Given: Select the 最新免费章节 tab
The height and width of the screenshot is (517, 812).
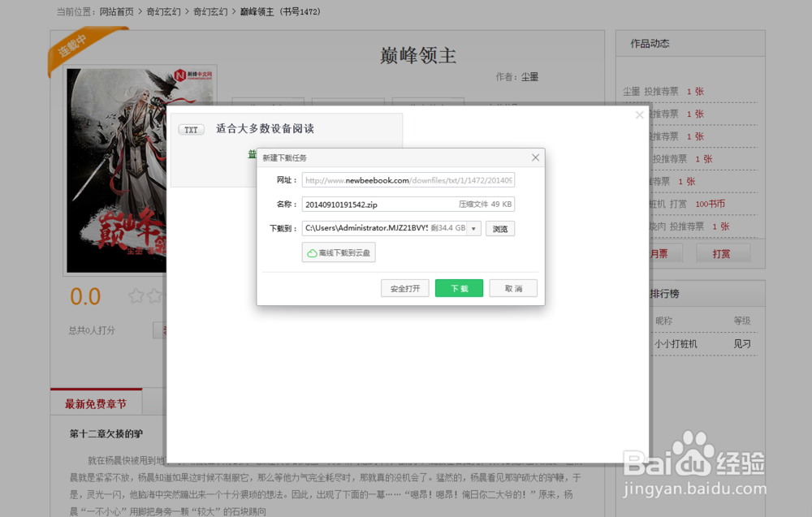Looking at the screenshot, I should point(96,403).
